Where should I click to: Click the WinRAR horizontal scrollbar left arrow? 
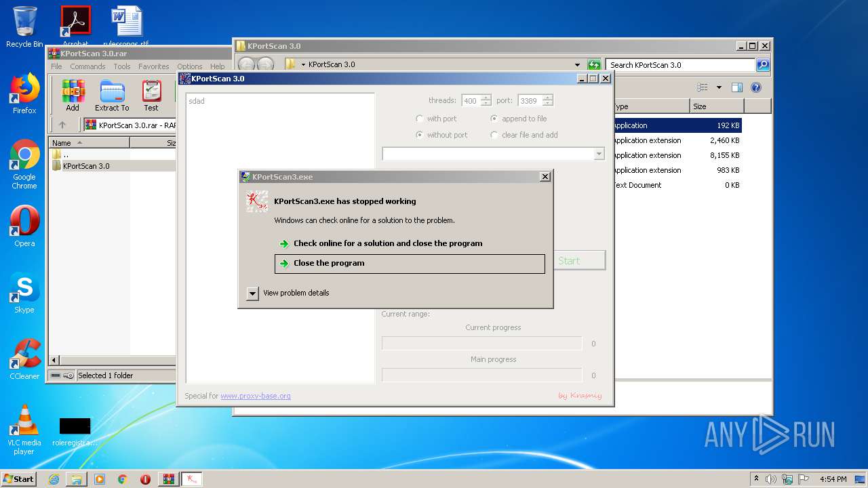(55, 360)
